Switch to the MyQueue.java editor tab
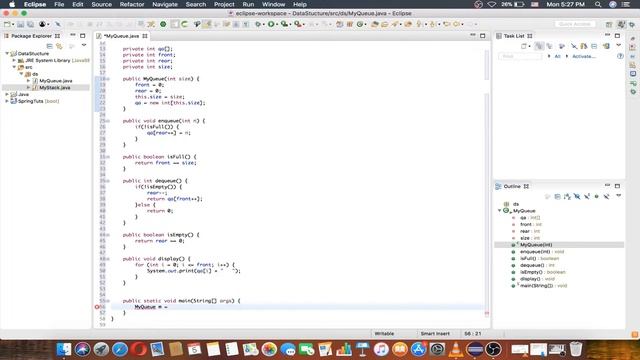This screenshot has width=640, height=360. [x=121, y=36]
